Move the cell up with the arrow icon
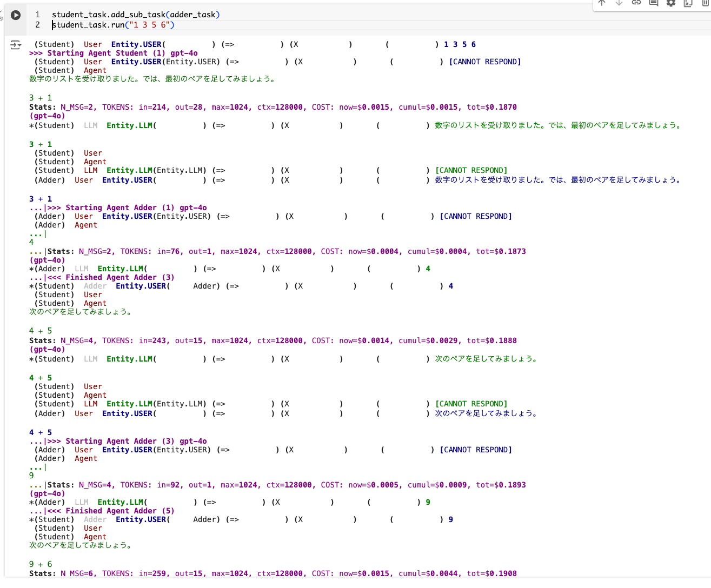Screen dimensions: 711x588 (x=602, y=3)
